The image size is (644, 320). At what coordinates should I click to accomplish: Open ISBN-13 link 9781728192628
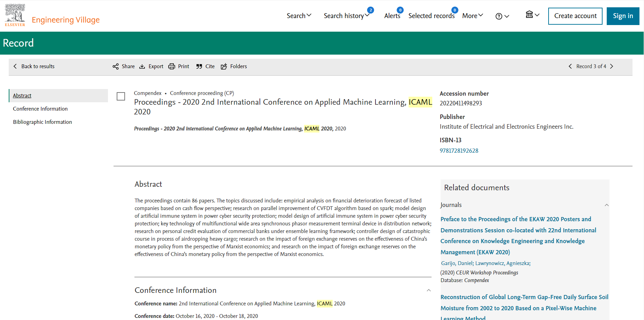459,151
